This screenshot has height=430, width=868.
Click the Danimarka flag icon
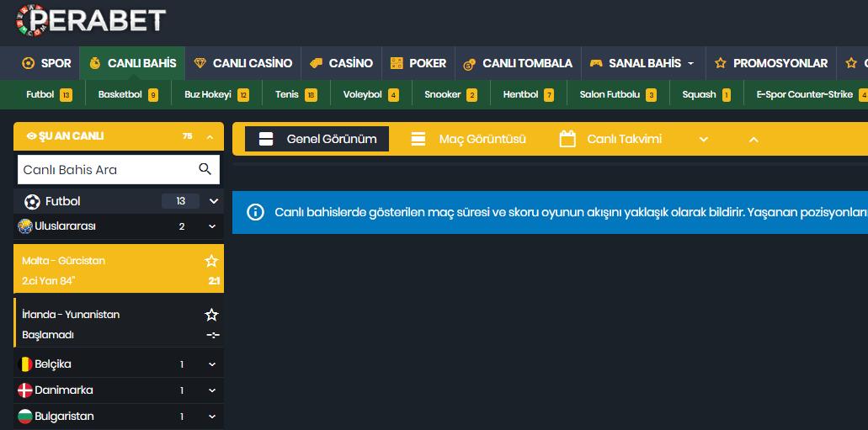pyautogui.click(x=25, y=390)
